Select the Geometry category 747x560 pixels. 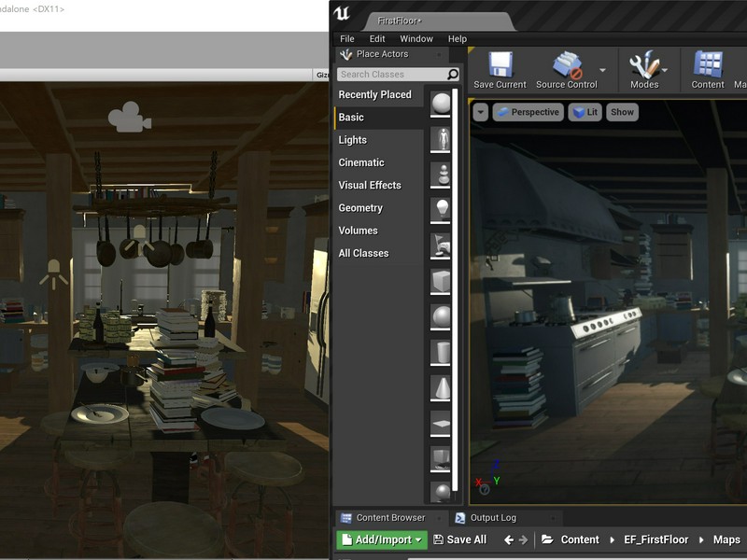coord(379,207)
